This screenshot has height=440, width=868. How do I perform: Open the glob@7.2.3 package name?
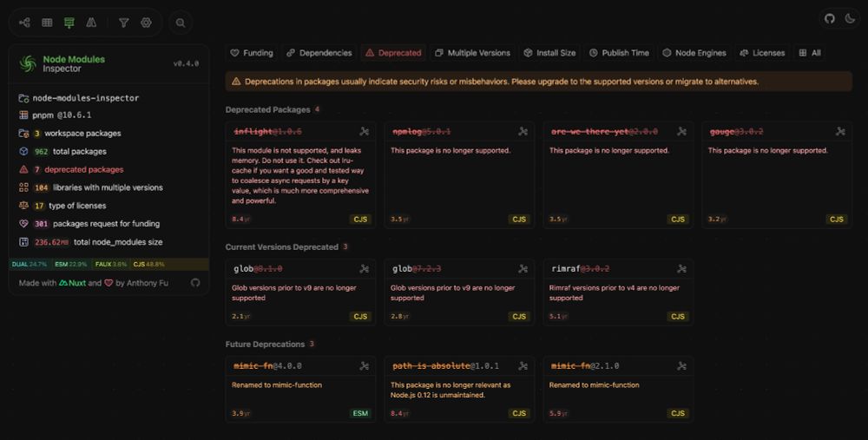pos(417,269)
